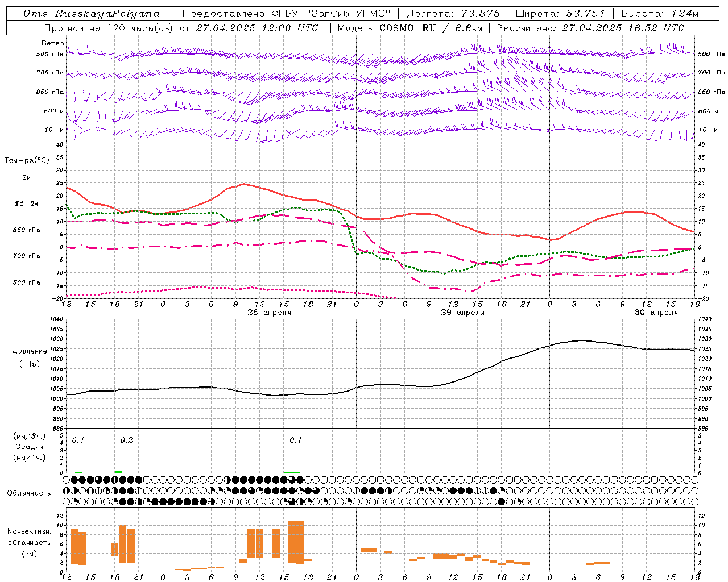Select the Облачность cloud cover label
Screen dimensions: 728x582
(x=29, y=493)
